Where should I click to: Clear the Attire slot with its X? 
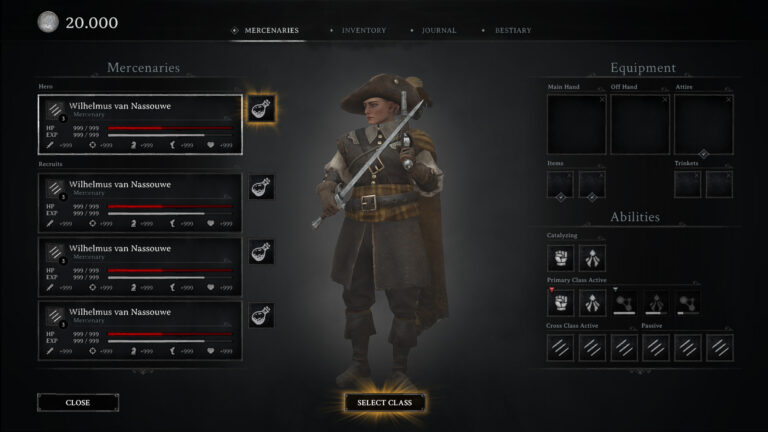[728, 99]
